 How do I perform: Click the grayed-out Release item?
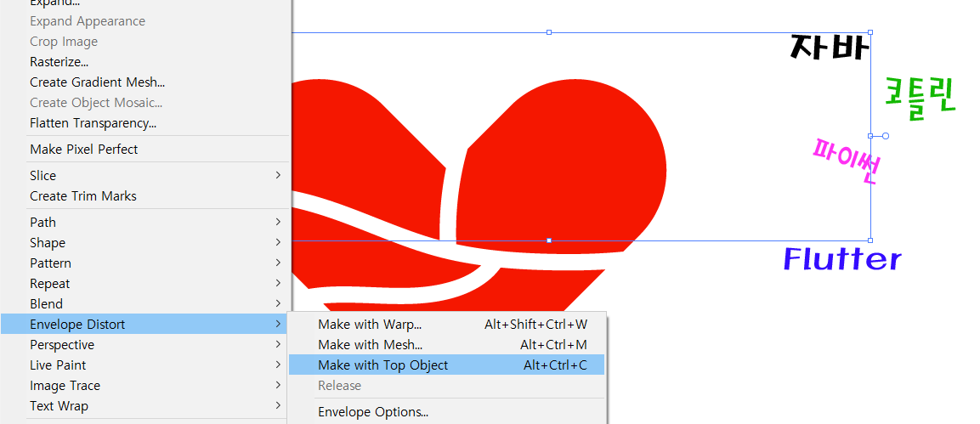tap(446, 386)
